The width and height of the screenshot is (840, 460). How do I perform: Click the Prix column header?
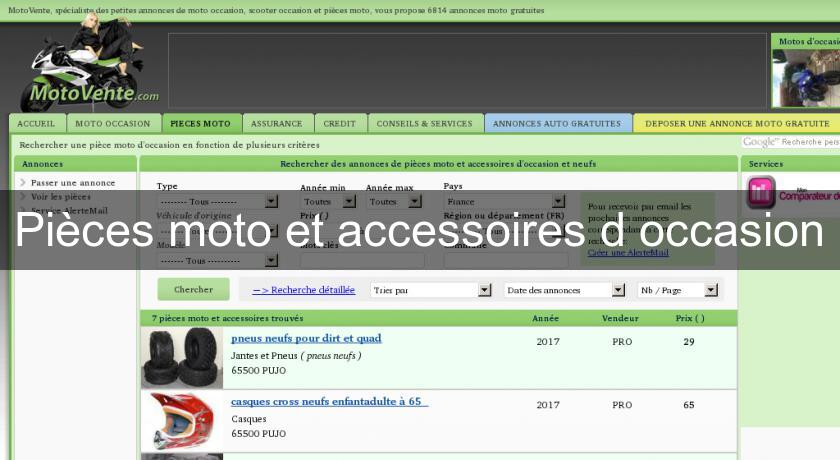[x=690, y=318]
